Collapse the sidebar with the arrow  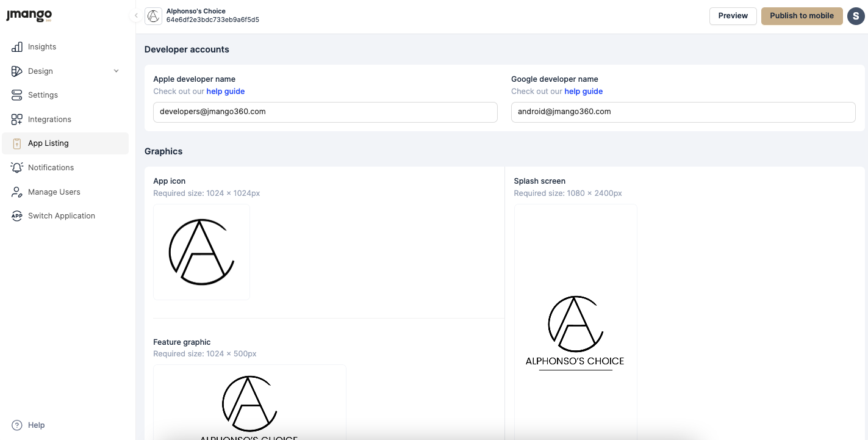(136, 16)
